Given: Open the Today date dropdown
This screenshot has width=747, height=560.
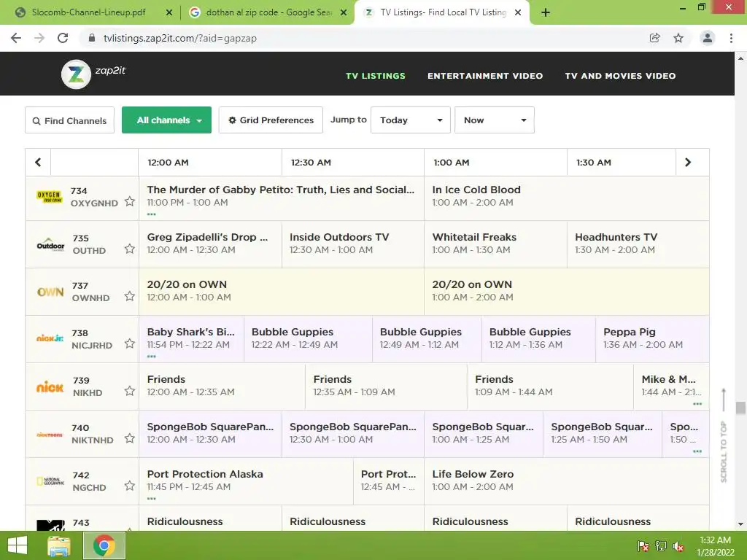Looking at the screenshot, I should coord(411,120).
